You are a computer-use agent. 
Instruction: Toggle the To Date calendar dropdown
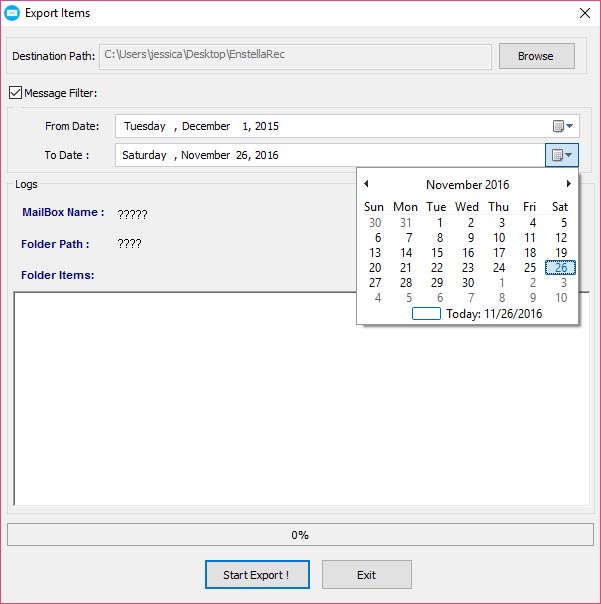[x=564, y=155]
